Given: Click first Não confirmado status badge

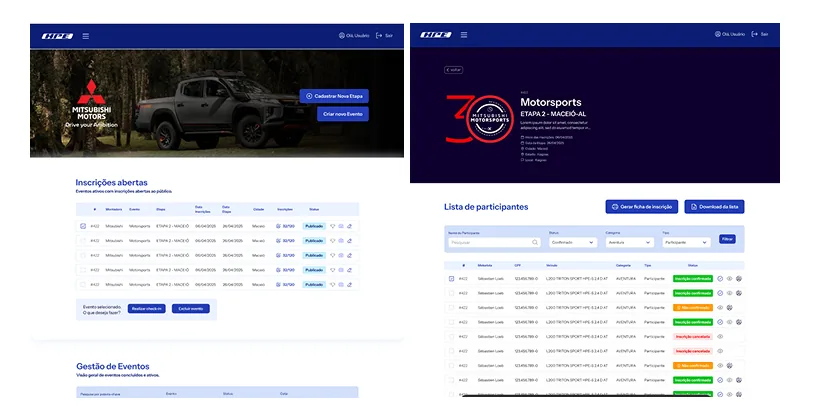Looking at the screenshot, I should (693, 308).
